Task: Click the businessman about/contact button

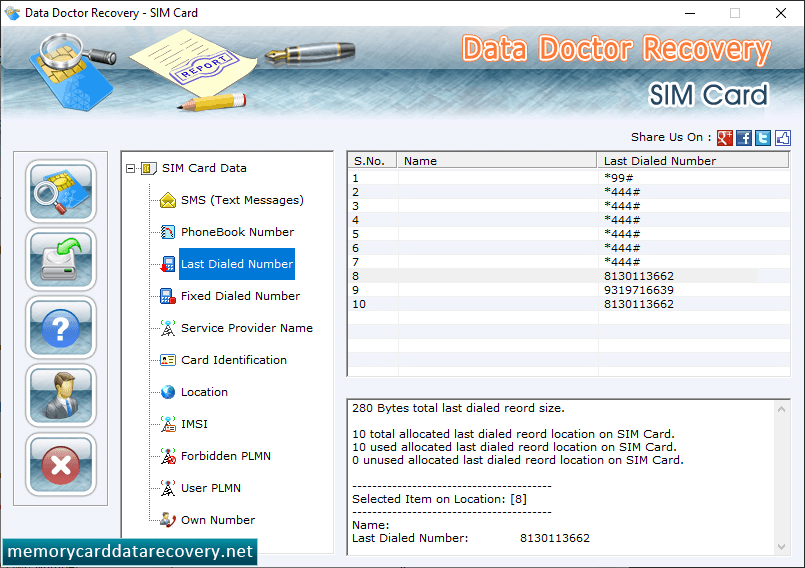Action: 61,396
